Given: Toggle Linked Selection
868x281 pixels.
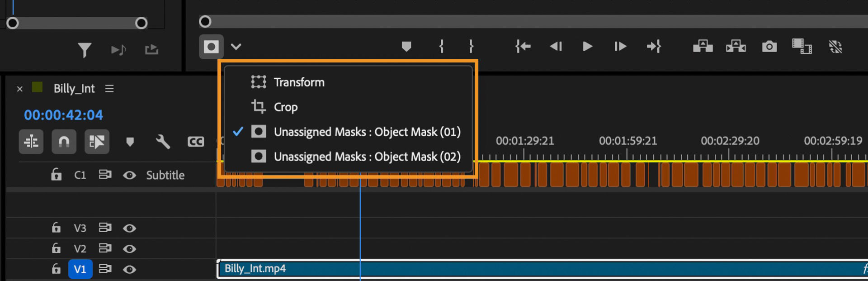Looking at the screenshot, I should coord(97,142).
